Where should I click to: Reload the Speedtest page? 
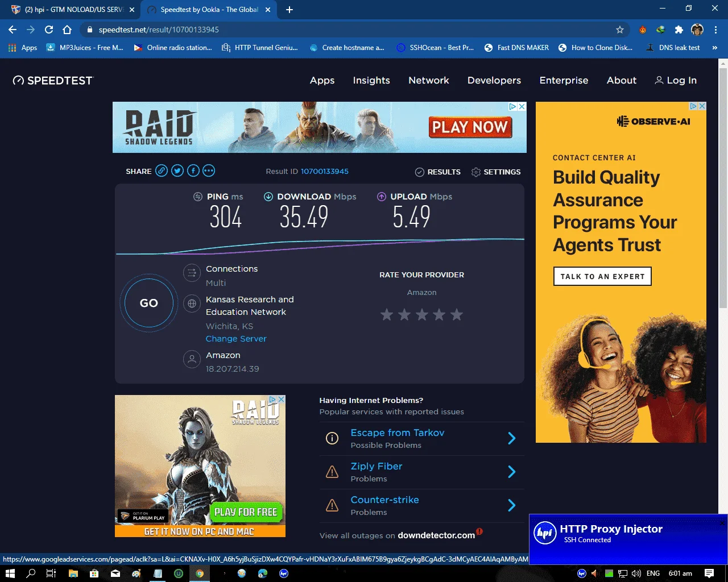[49, 30]
